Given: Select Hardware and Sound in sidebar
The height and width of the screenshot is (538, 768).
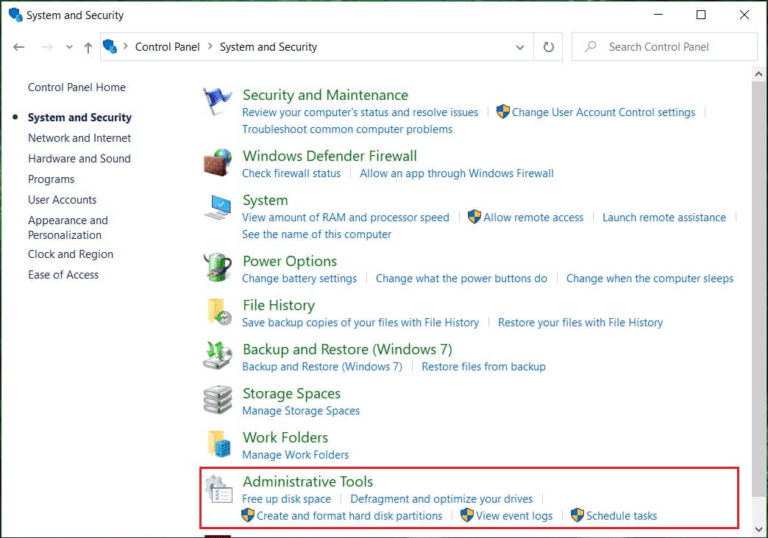Looking at the screenshot, I should pyautogui.click(x=79, y=158).
